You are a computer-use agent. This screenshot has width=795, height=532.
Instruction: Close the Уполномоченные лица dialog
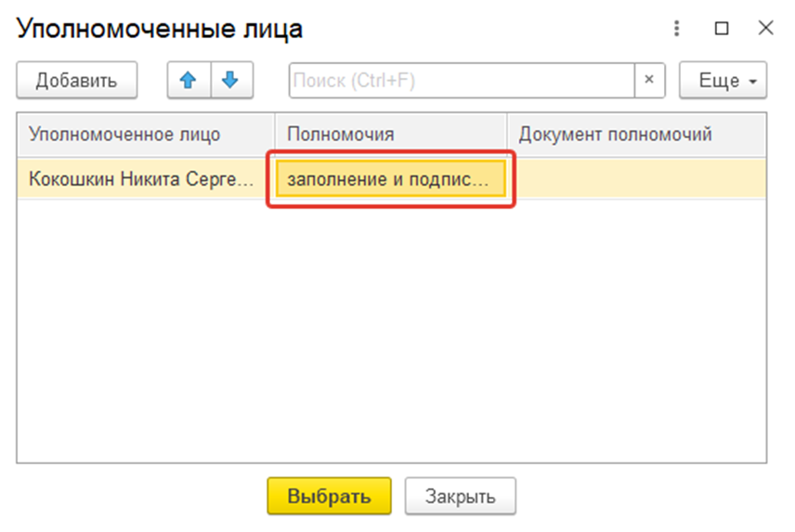point(765,28)
